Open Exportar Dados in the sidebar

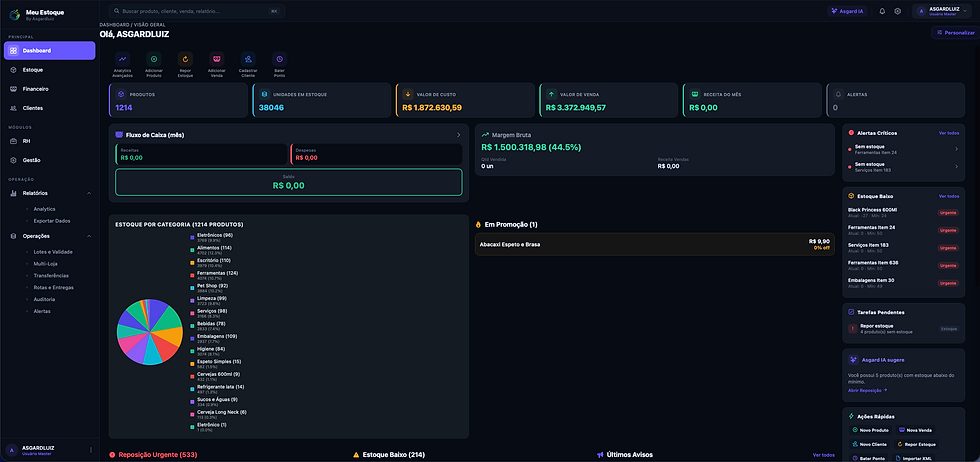[52, 221]
